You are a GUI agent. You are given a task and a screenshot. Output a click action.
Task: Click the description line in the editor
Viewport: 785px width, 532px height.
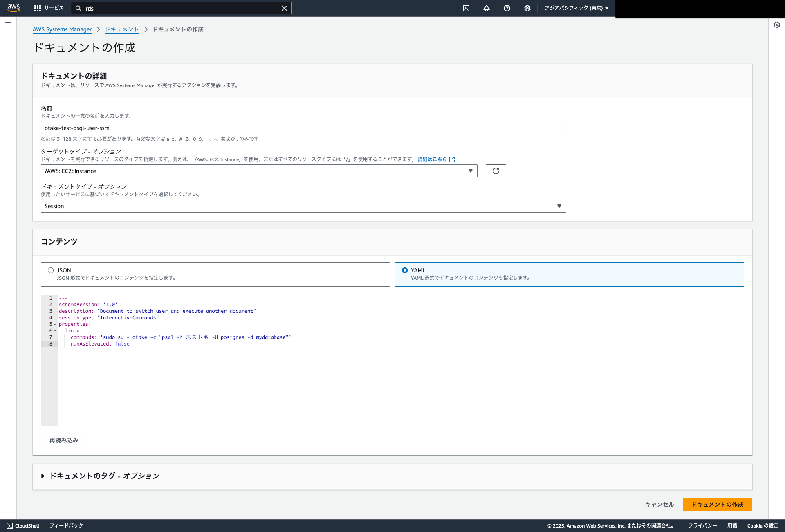tap(157, 311)
